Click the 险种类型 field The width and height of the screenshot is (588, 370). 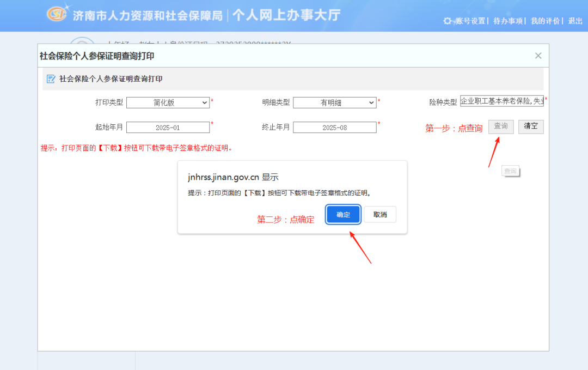pos(502,101)
